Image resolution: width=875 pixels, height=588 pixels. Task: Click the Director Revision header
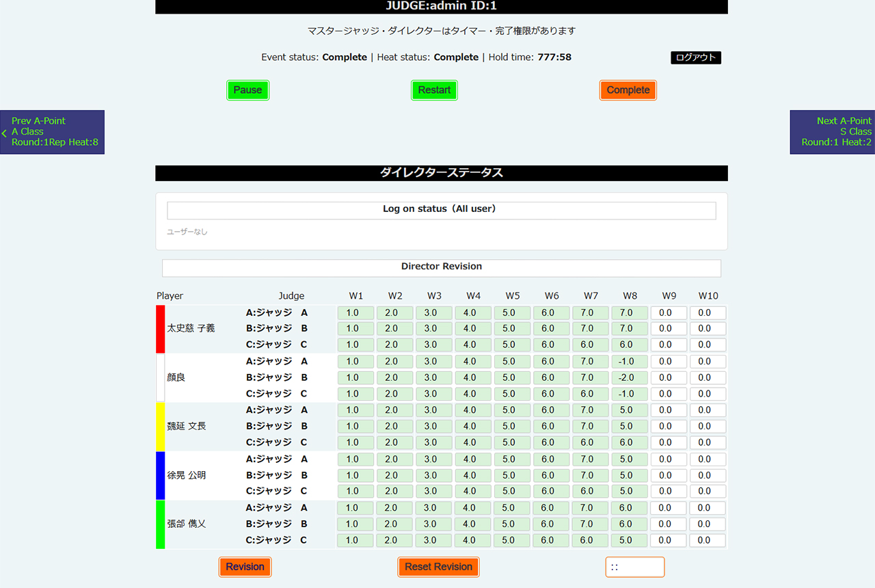click(442, 267)
